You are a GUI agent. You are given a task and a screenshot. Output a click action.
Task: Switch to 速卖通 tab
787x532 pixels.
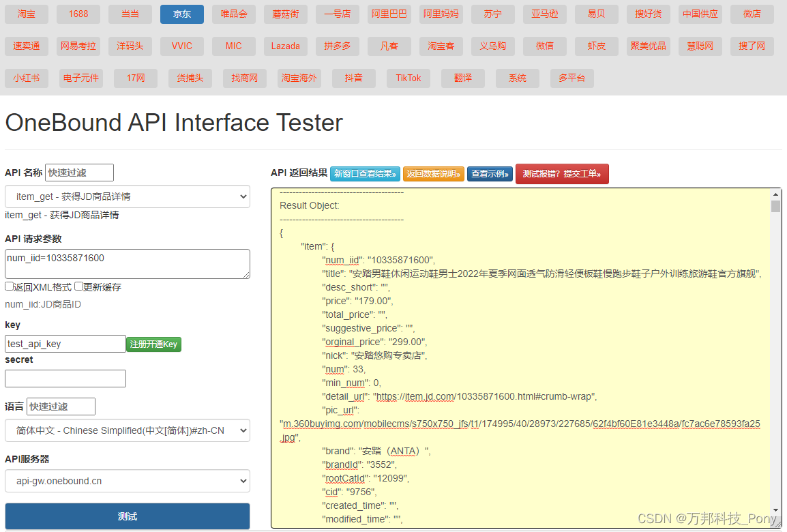[27, 46]
